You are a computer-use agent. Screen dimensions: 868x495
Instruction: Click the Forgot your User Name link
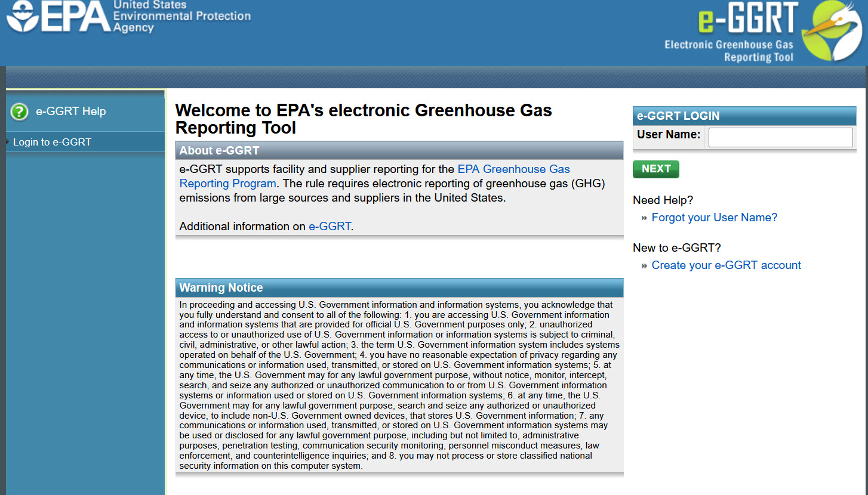(714, 218)
